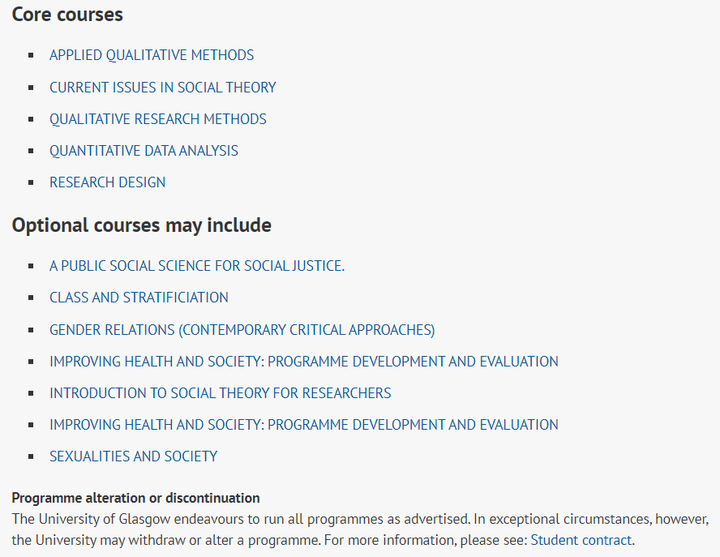Viewport: 720px width, 557px height.
Task: Click the Optional courses may include heading
Action: (141, 225)
